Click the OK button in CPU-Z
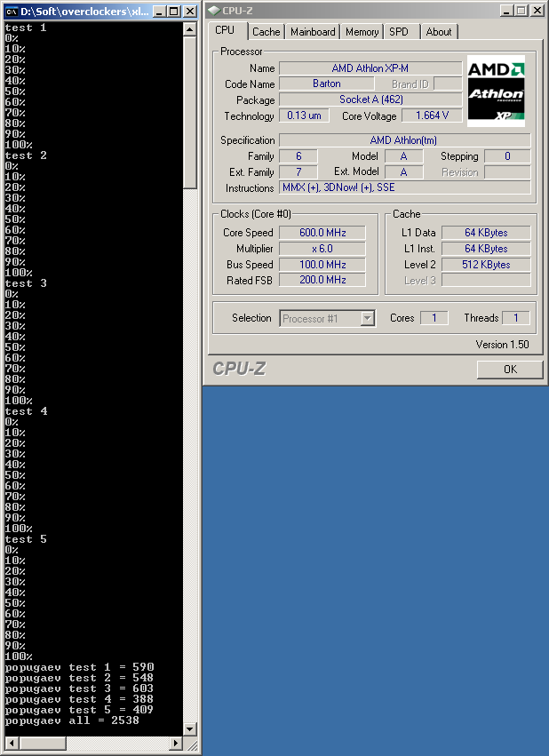This screenshot has height=756, width=549. click(x=510, y=370)
